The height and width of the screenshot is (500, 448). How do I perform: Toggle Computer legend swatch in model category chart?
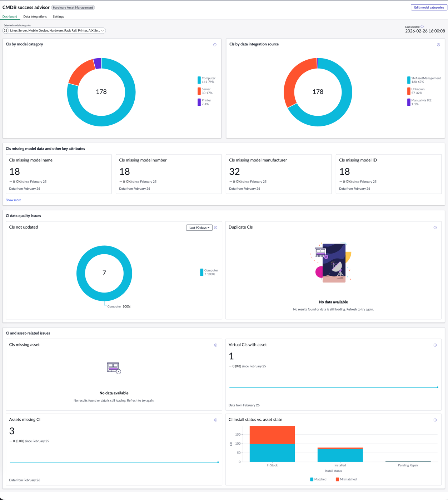(199, 80)
